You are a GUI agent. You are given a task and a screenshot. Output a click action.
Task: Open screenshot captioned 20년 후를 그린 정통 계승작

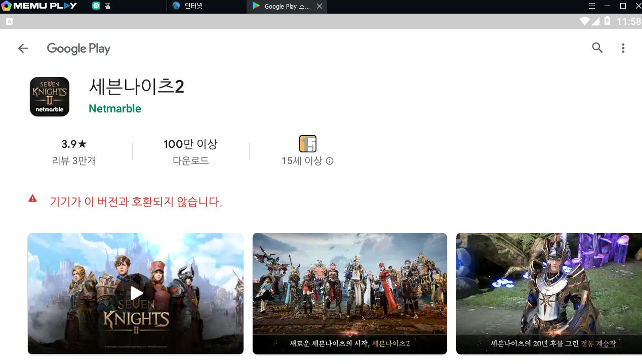549,294
